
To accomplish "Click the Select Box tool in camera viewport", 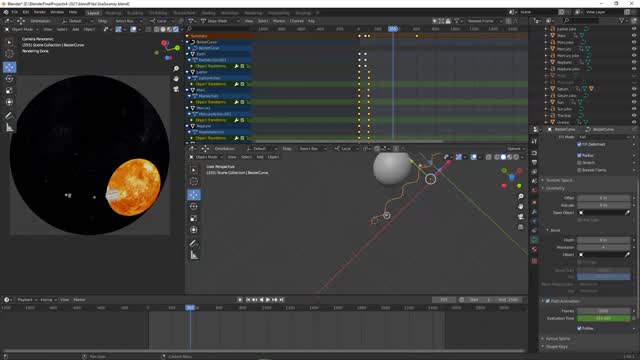I will (9, 42).
